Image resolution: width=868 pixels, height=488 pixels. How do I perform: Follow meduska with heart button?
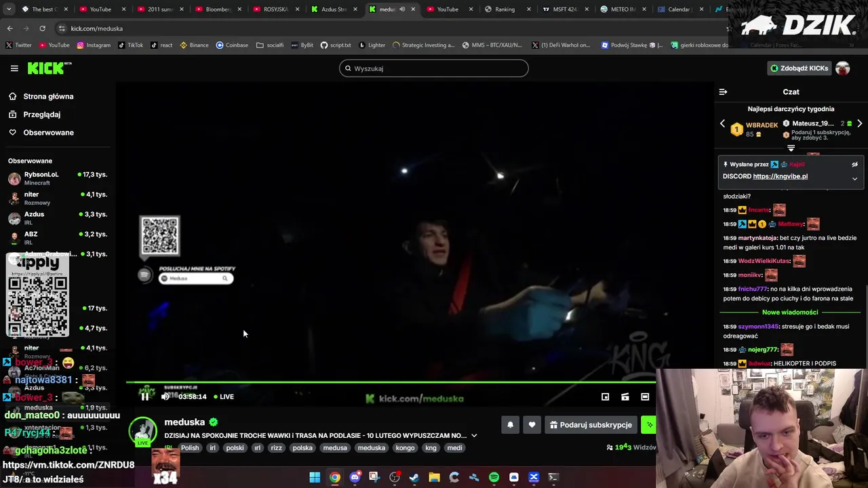click(532, 425)
